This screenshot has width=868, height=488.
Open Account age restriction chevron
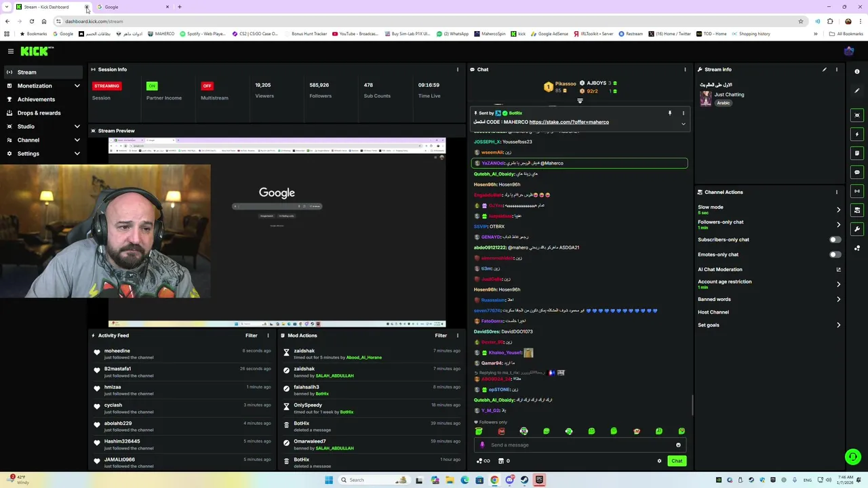[x=838, y=284]
